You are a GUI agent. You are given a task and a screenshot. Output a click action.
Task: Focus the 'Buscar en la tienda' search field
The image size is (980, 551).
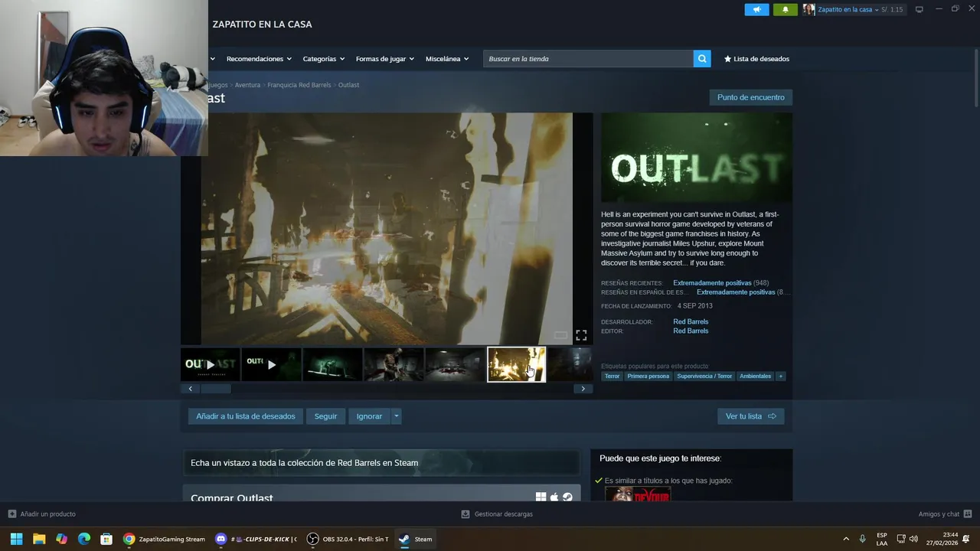588,59
